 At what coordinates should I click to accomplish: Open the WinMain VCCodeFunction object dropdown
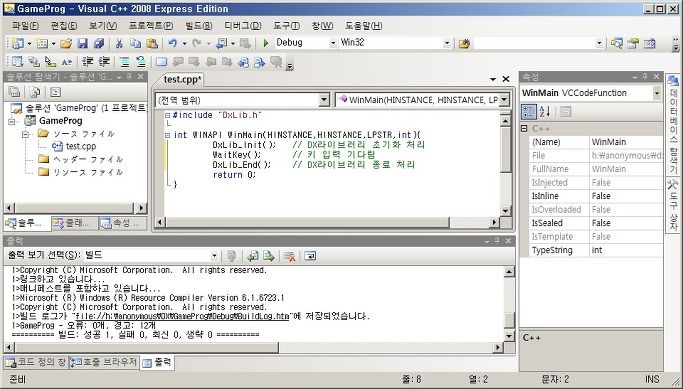click(x=656, y=93)
